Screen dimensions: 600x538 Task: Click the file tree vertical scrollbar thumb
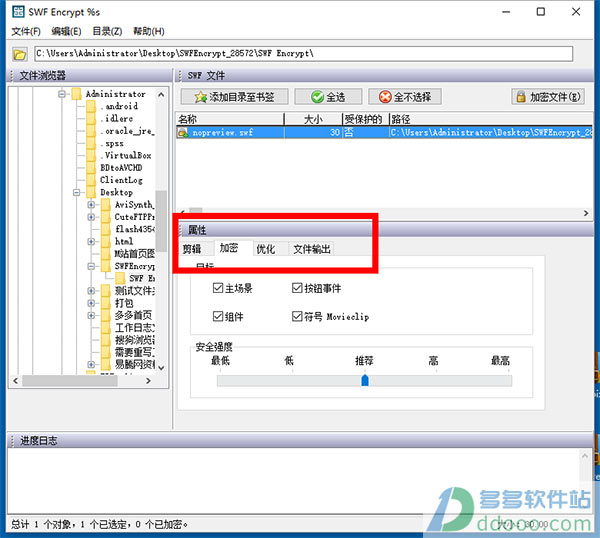[x=161, y=221]
